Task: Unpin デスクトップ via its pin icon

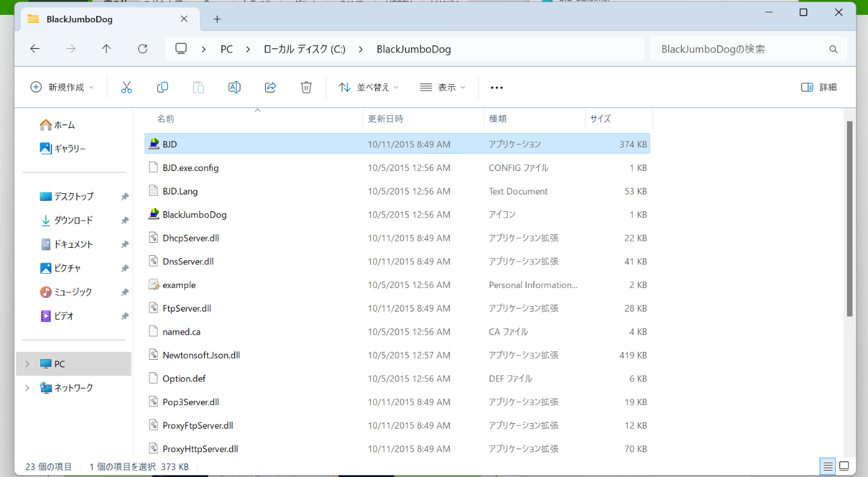Action: (x=125, y=196)
